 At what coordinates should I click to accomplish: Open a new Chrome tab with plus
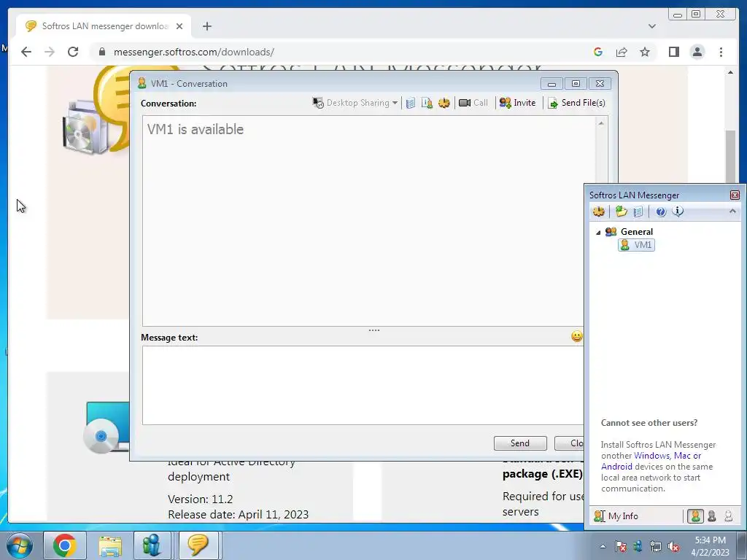206,26
